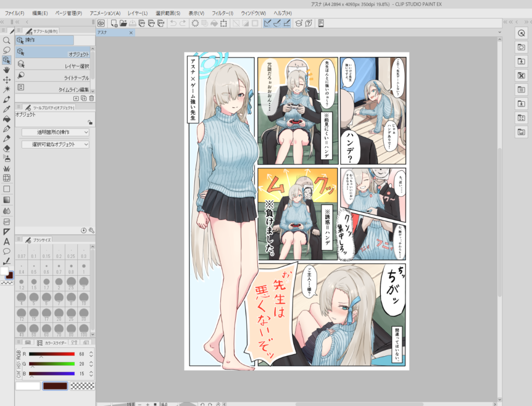
Task: Open the レイヤー(L) menu
Action: pyautogui.click(x=138, y=13)
